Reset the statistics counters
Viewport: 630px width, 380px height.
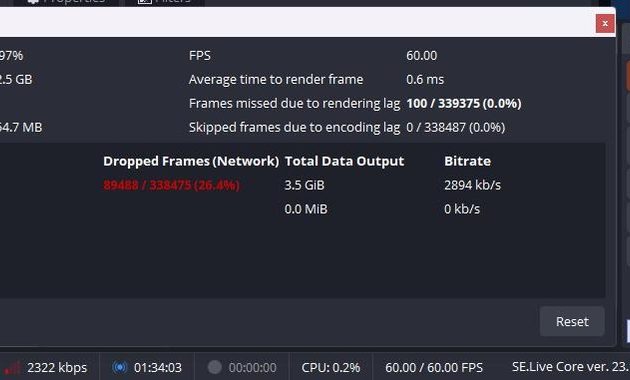point(572,321)
